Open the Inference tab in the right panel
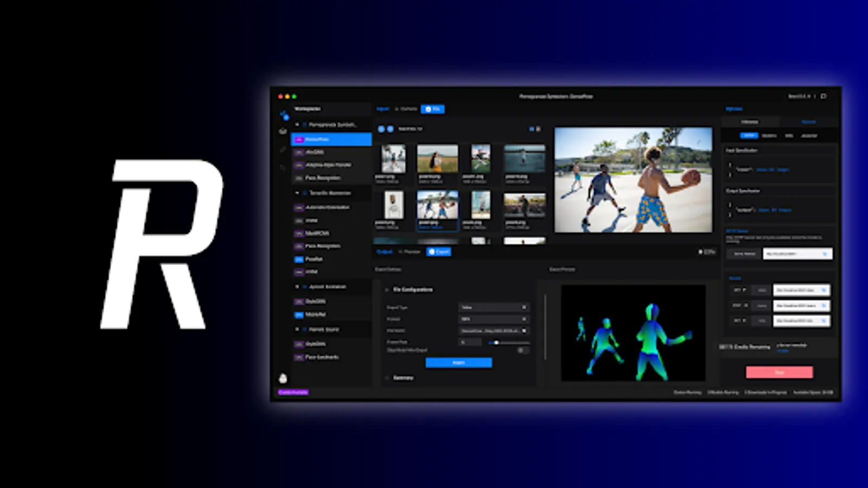 (750, 122)
